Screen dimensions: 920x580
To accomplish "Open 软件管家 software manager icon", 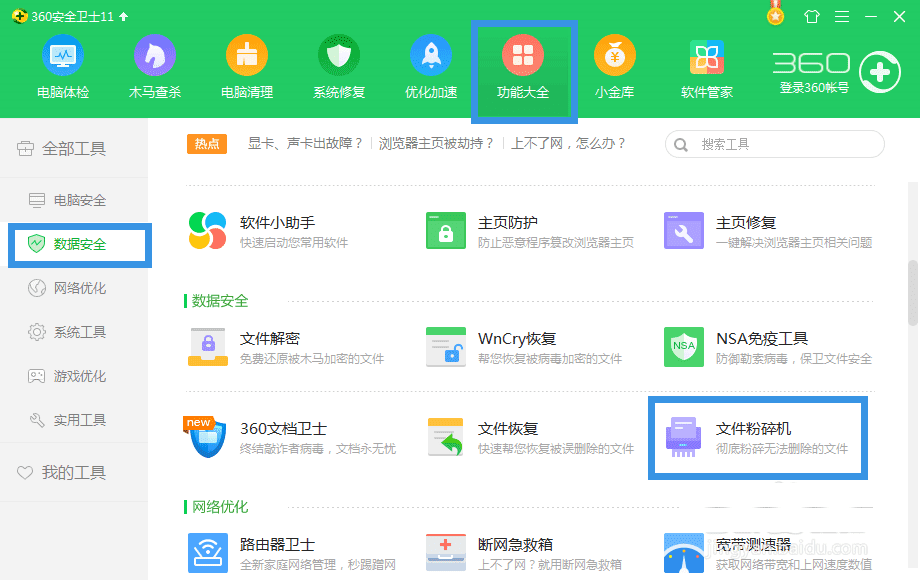I will click(x=707, y=57).
